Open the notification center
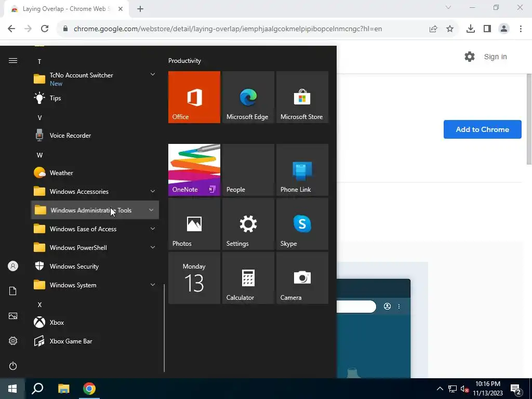The height and width of the screenshot is (399, 532). click(x=516, y=389)
